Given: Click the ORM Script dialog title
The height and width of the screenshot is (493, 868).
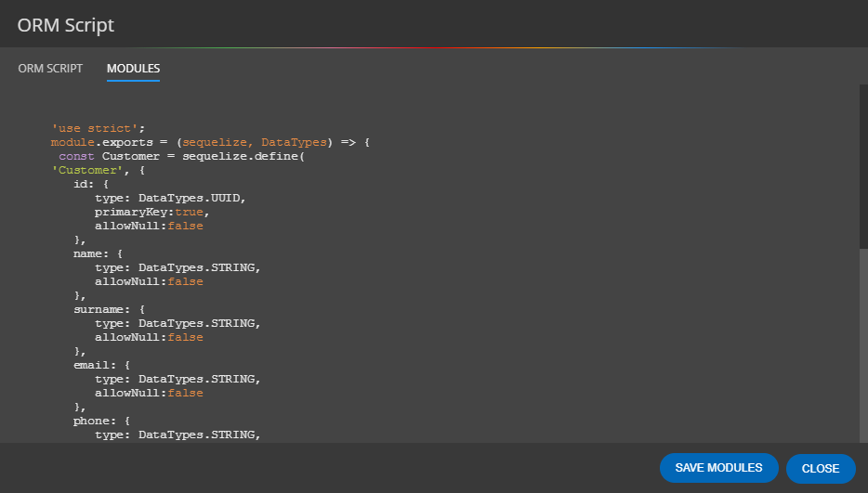Looking at the screenshot, I should [66, 25].
